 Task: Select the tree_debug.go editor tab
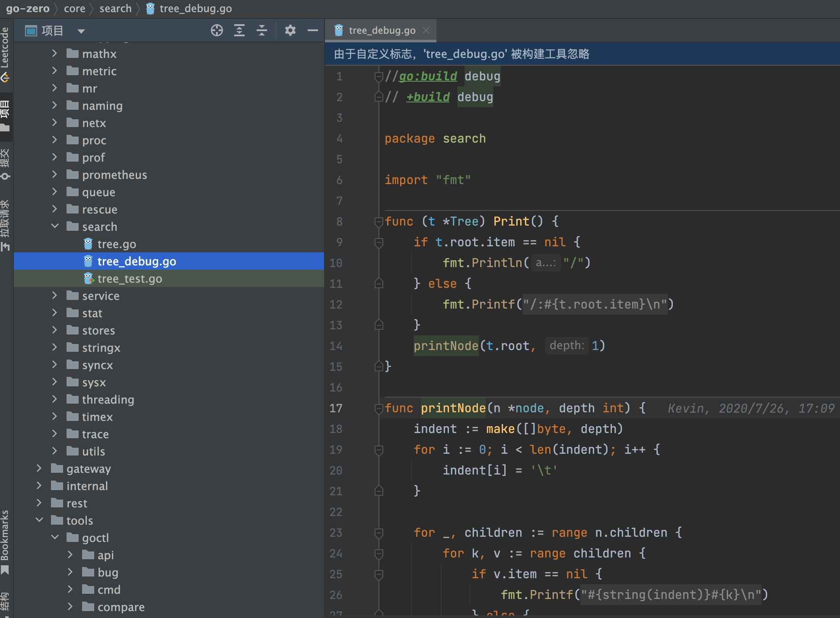[x=382, y=31]
